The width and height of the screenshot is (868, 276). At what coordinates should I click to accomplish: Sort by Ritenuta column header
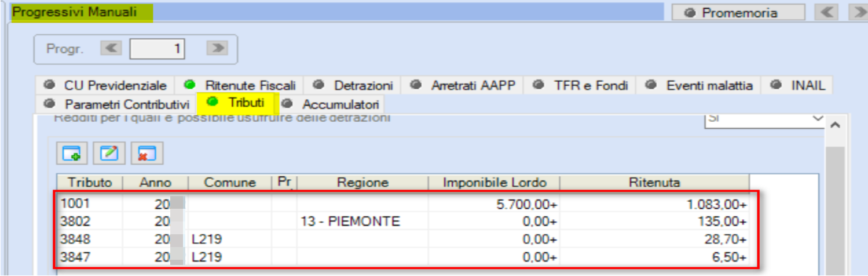point(654,182)
